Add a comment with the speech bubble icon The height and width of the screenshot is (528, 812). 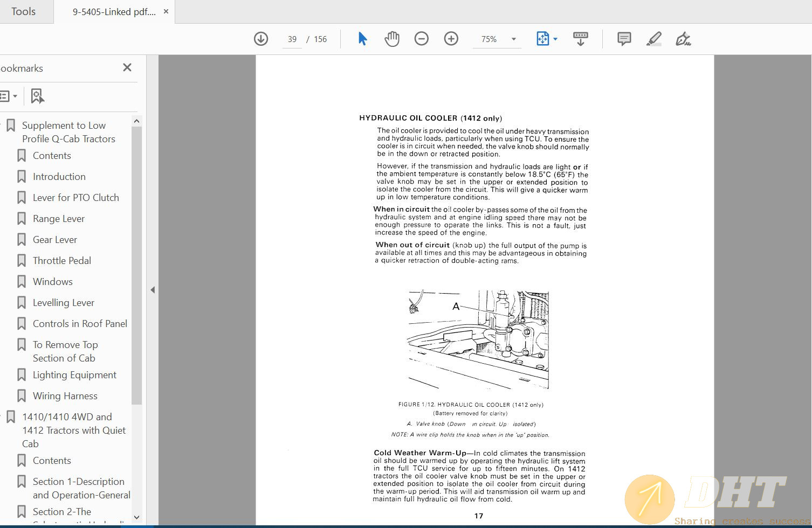click(x=624, y=39)
